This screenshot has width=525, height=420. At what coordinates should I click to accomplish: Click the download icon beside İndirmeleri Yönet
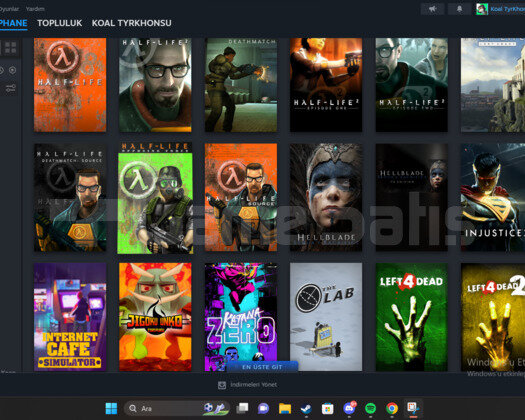pyautogui.click(x=222, y=385)
